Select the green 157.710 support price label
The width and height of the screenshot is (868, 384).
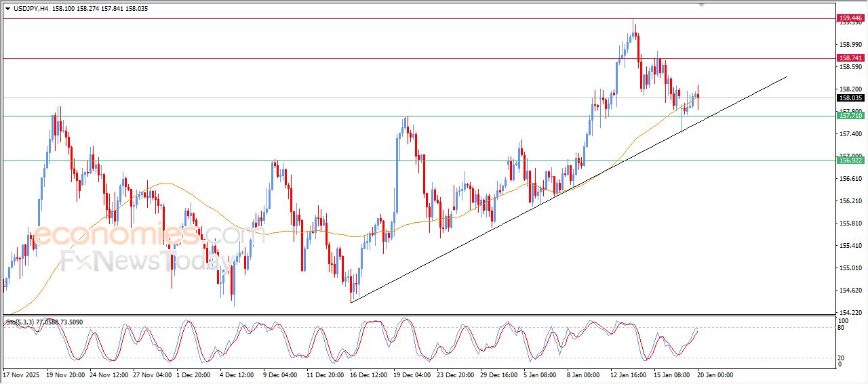pos(850,116)
